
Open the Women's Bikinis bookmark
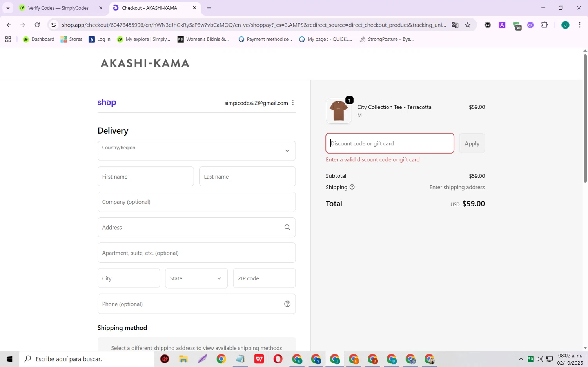tap(203, 39)
